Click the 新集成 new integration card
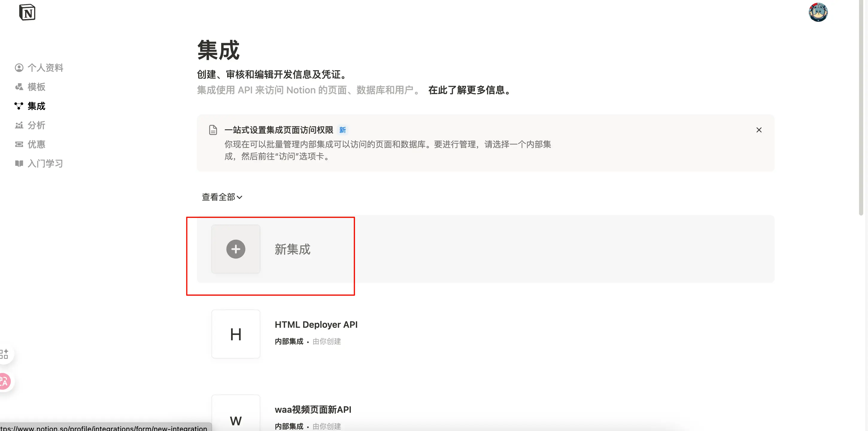The width and height of the screenshot is (868, 431). [292, 249]
